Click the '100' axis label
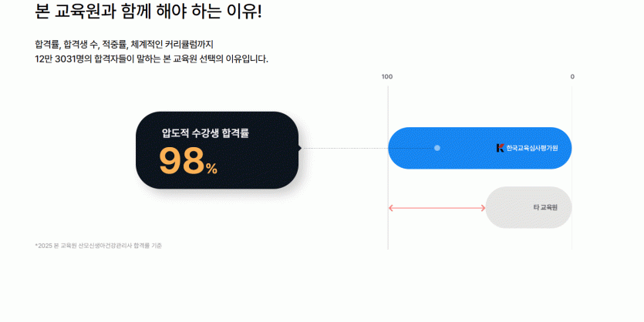 point(387,77)
